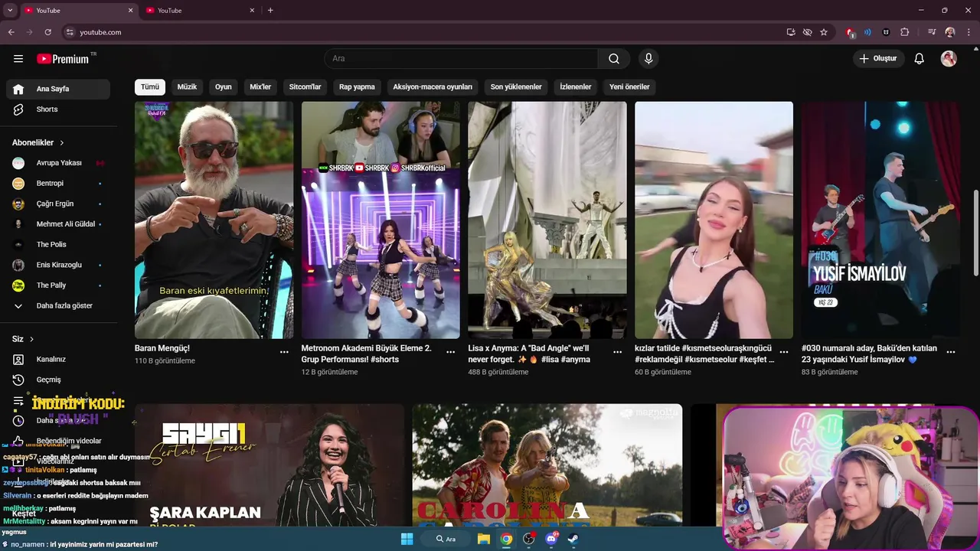
Task: Click the install app icon in address bar
Action: click(791, 32)
